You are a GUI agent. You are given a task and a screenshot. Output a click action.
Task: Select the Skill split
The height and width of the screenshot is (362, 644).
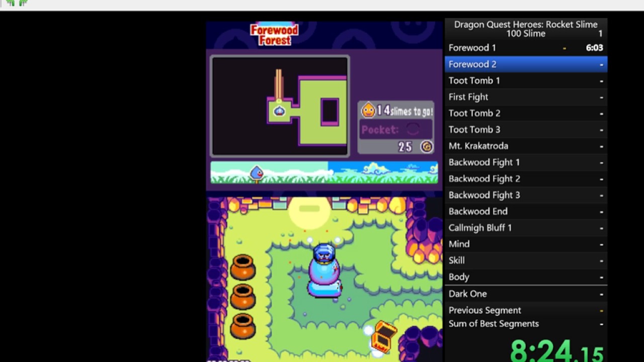coord(526,260)
